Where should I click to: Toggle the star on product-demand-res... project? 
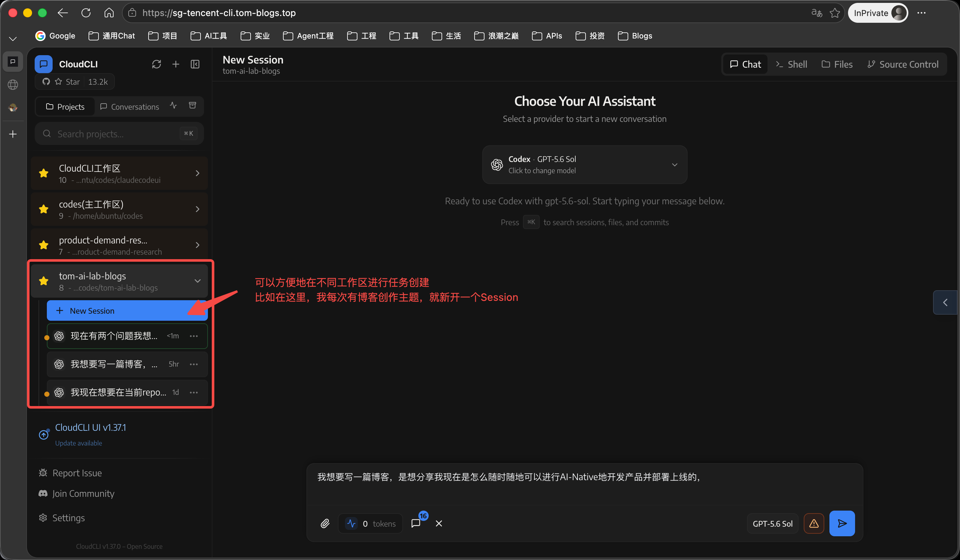[x=44, y=245]
